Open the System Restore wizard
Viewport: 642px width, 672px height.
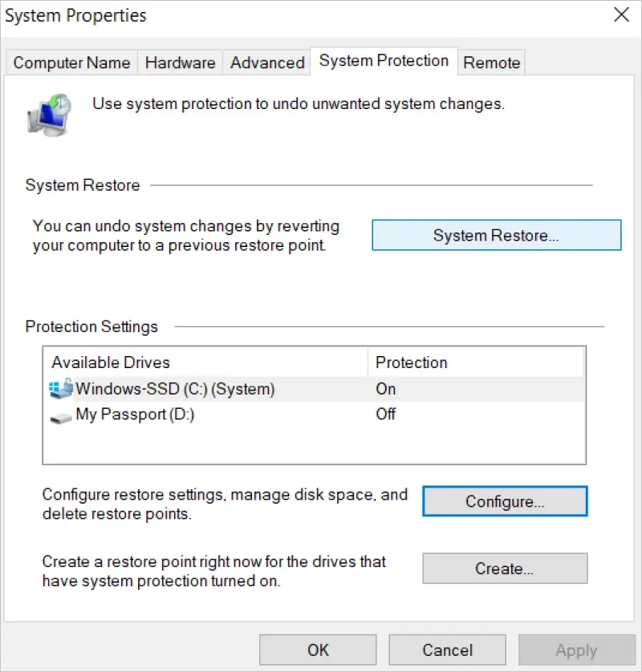[x=495, y=235]
